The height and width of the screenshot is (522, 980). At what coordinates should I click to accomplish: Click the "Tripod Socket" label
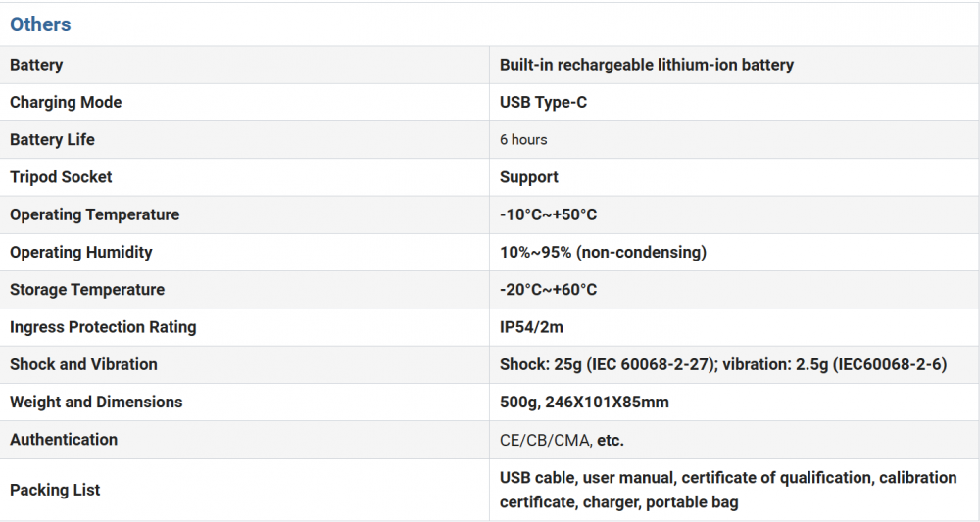[x=61, y=177]
